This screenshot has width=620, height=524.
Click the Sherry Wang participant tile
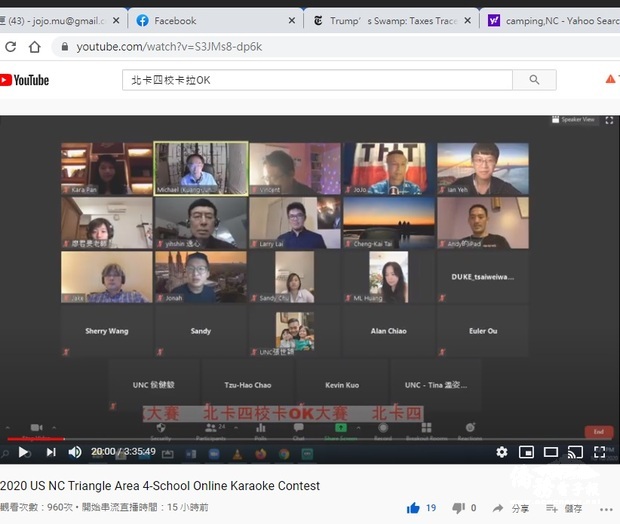click(107, 331)
